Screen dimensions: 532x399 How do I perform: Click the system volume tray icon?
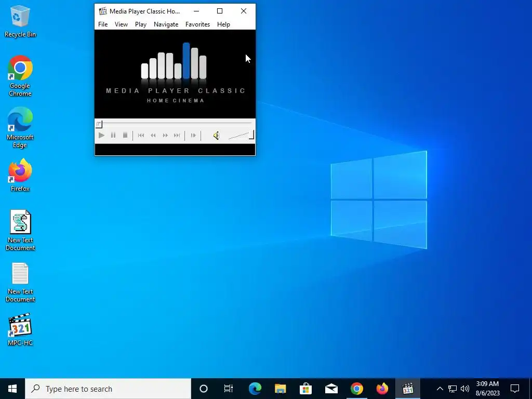465,389
